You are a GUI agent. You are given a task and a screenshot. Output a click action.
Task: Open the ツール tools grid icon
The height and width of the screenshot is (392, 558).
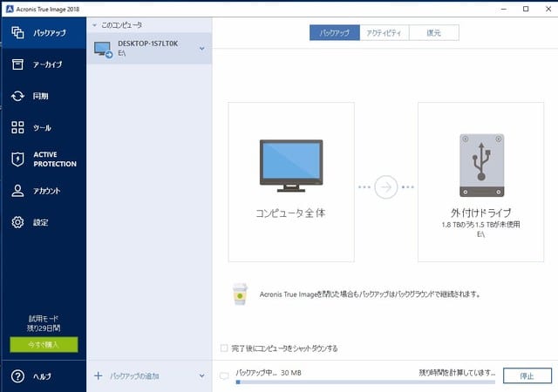[17, 127]
